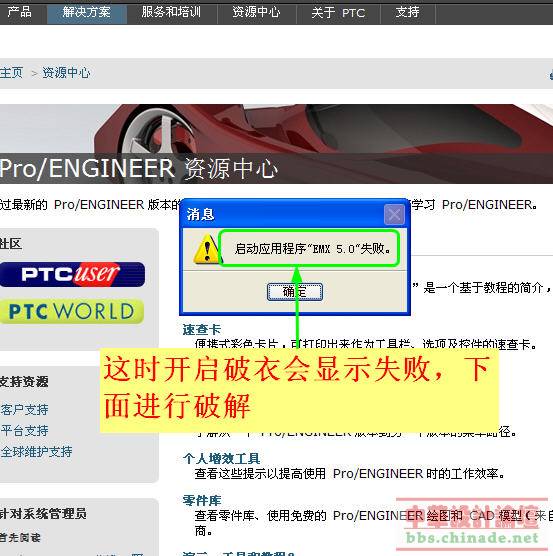
Task: Open the PTC user community banner
Action: 73,274
